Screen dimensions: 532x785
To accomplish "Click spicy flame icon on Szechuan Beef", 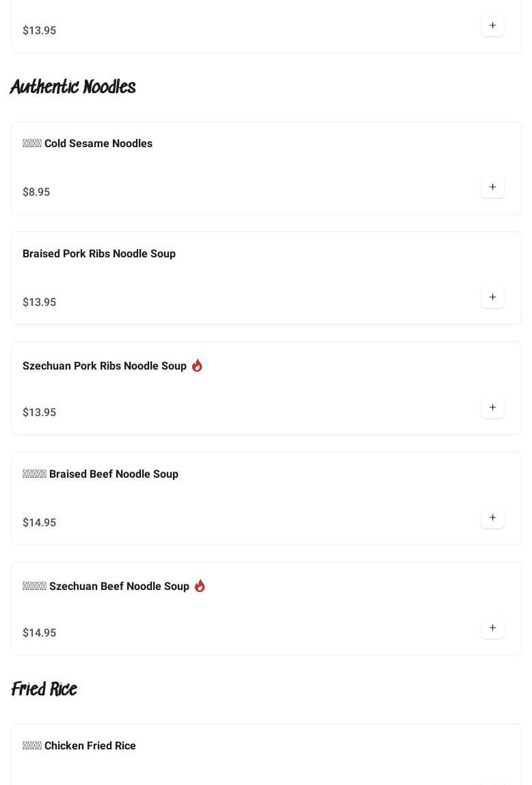I will tap(200, 586).
